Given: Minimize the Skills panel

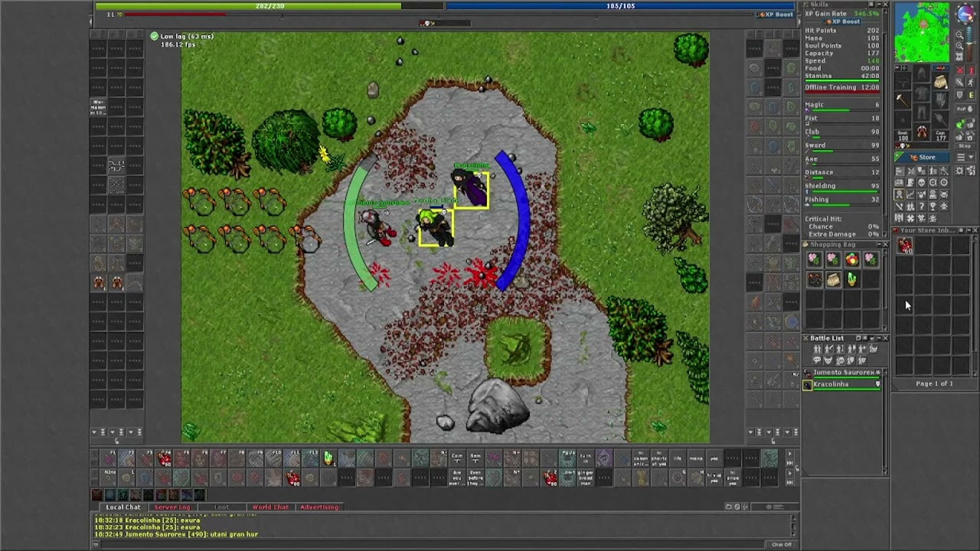Looking at the screenshot, I should point(878,5).
